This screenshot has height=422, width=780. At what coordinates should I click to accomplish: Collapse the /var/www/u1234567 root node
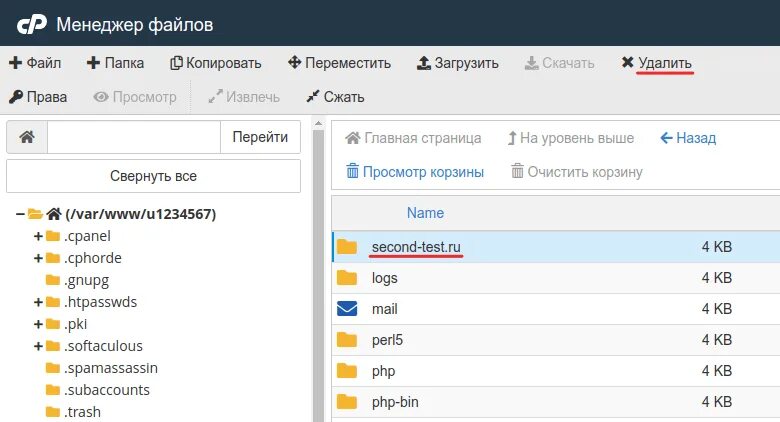(21, 214)
